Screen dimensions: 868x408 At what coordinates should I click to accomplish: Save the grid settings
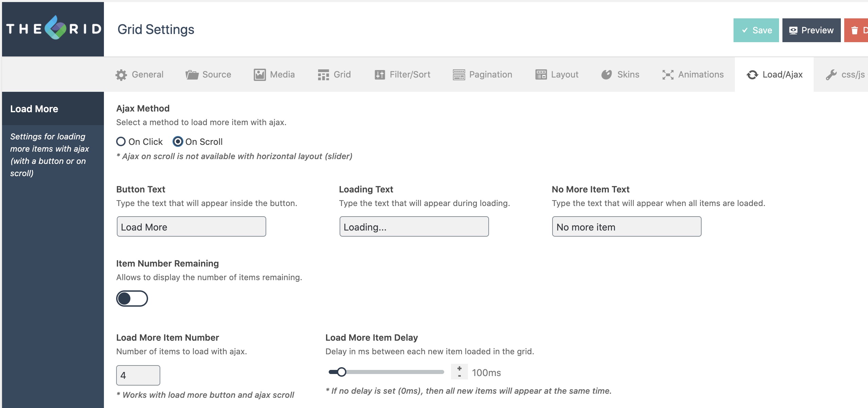(756, 30)
